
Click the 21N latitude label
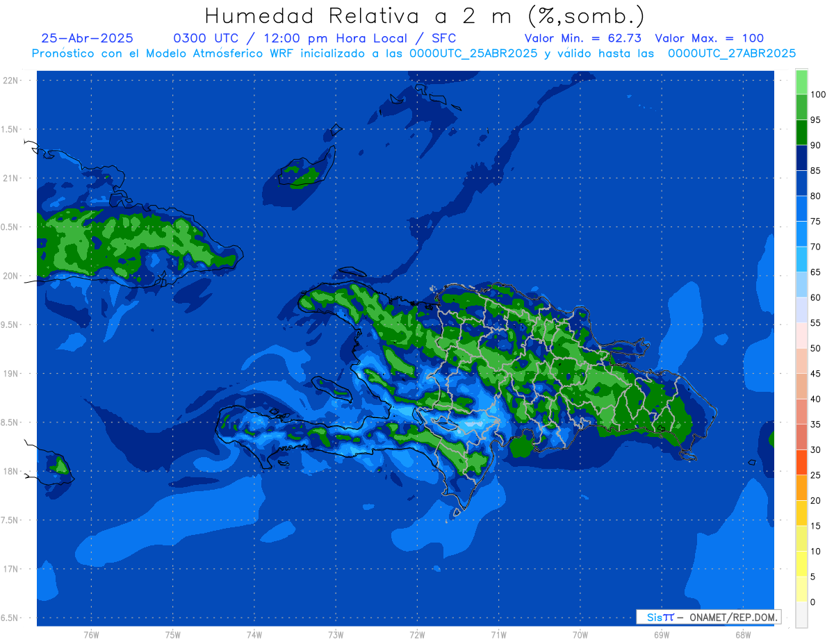10,178
